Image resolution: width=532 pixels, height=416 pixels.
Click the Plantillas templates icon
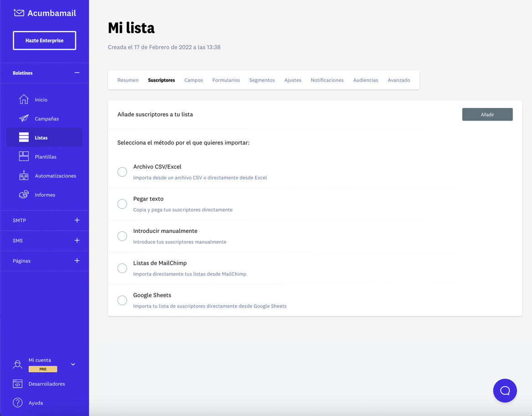23,156
